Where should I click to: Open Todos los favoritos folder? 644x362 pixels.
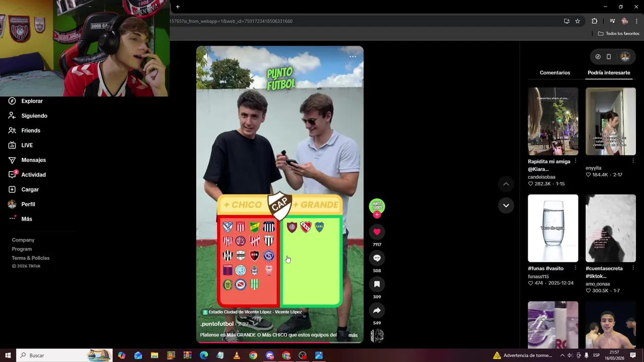pyautogui.click(x=618, y=34)
